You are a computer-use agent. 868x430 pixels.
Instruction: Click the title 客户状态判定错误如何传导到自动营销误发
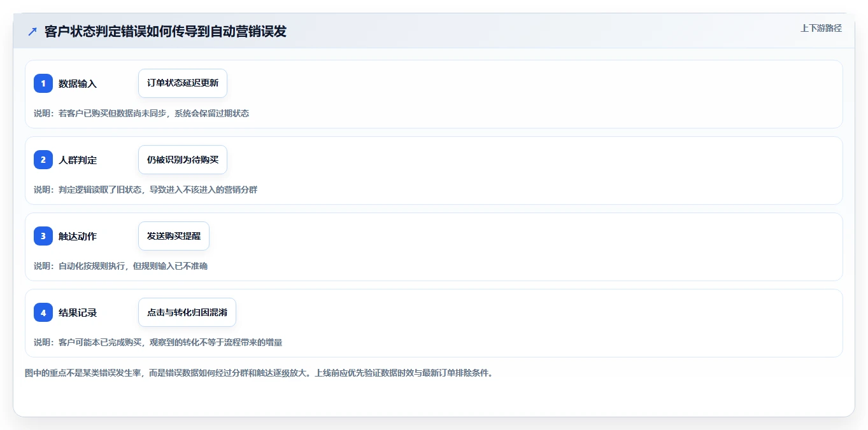coord(166,32)
